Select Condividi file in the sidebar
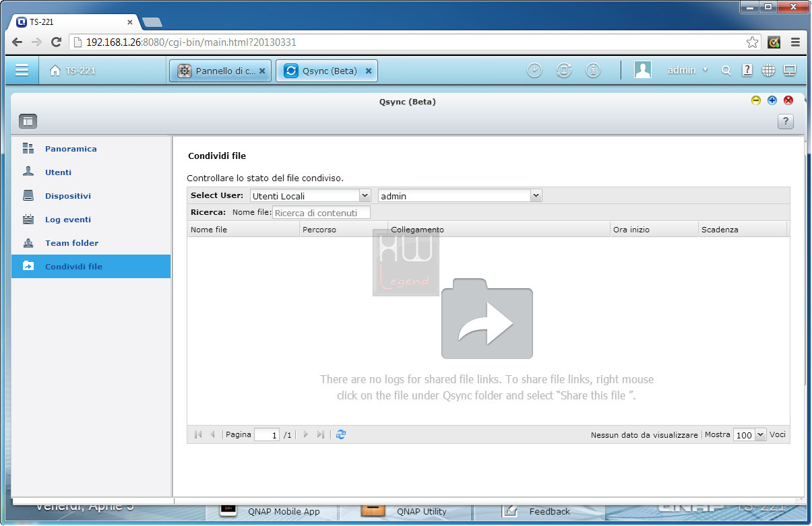Viewport: 812px width, 526px height. [x=91, y=267]
